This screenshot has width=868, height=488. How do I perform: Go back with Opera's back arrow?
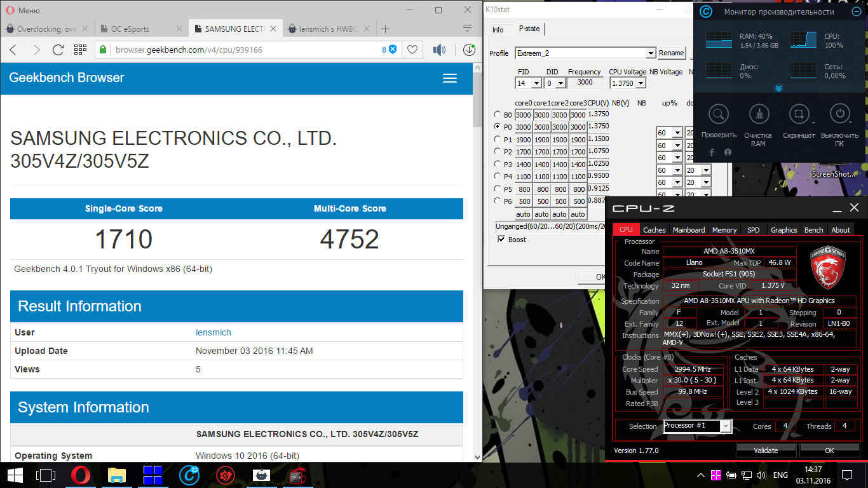pyautogui.click(x=13, y=50)
